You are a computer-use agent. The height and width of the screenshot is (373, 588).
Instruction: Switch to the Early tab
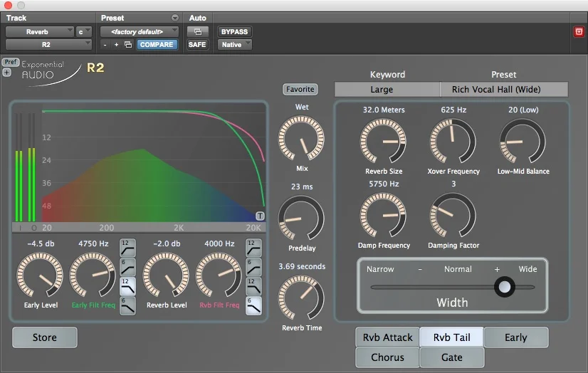(516, 337)
